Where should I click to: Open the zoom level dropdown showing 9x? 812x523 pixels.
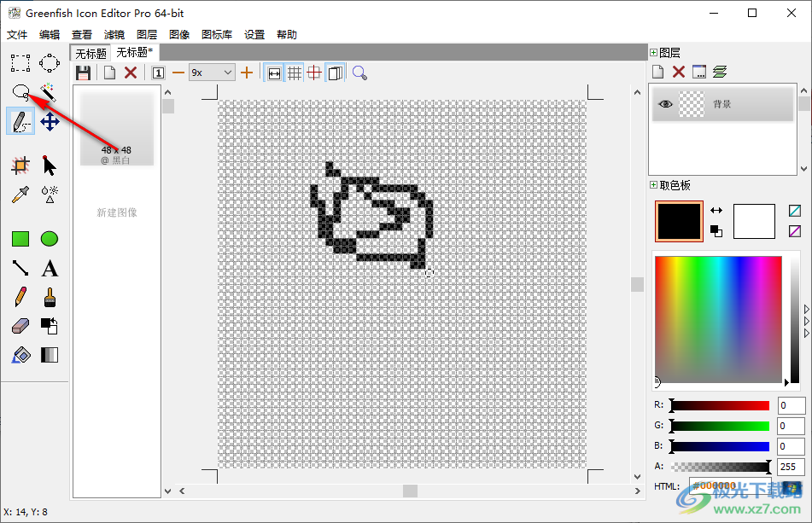pyautogui.click(x=227, y=73)
